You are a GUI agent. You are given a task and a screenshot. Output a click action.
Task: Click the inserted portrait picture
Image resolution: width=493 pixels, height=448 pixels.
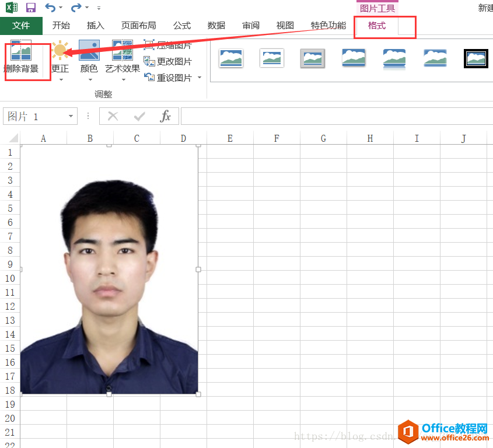[109, 269]
